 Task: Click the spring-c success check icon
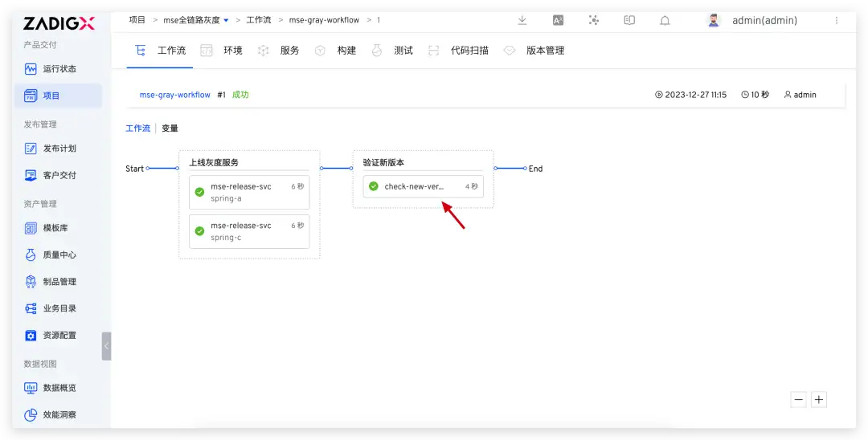[200, 231]
